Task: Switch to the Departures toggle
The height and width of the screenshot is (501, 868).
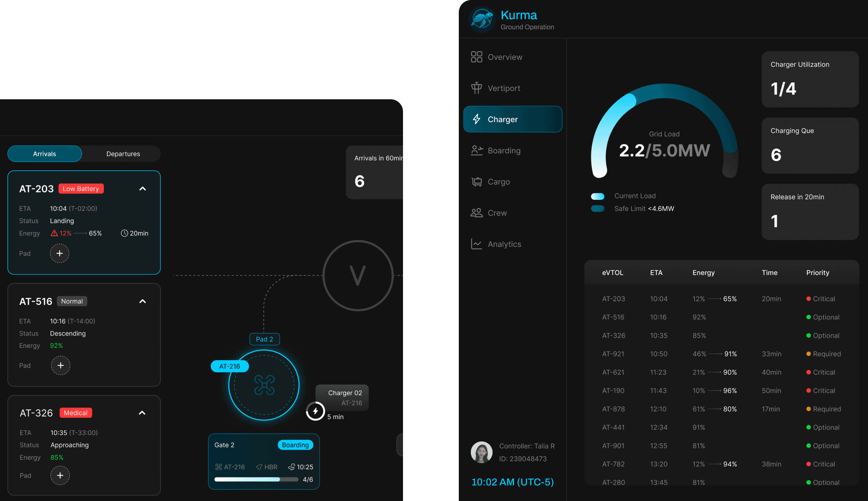Action: coord(123,154)
